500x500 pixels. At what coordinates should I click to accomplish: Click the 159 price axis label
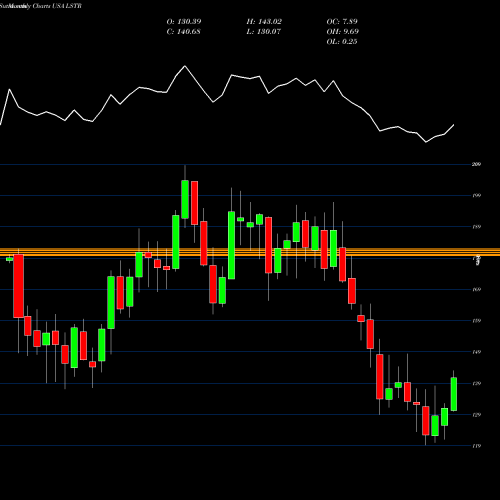pyautogui.click(x=477, y=321)
